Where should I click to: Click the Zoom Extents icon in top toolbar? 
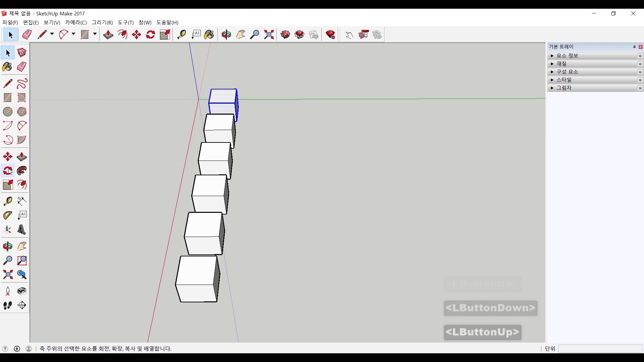pyautogui.click(x=269, y=35)
